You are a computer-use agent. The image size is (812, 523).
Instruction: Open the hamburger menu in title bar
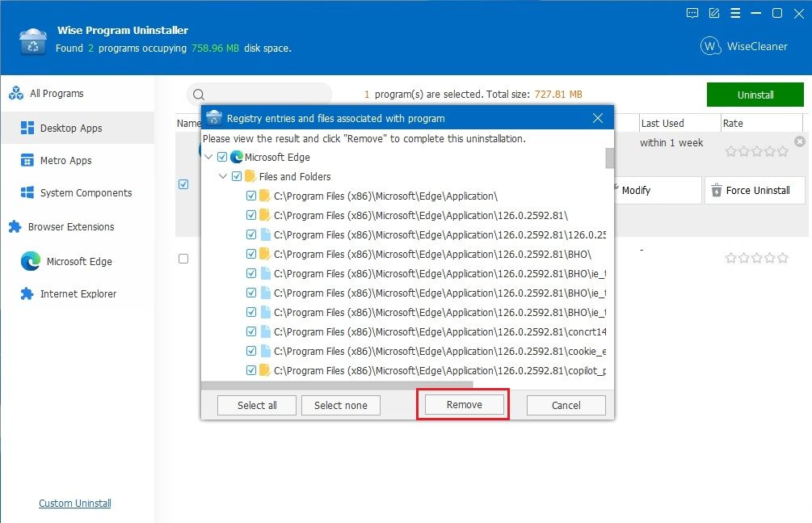tap(734, 13)
